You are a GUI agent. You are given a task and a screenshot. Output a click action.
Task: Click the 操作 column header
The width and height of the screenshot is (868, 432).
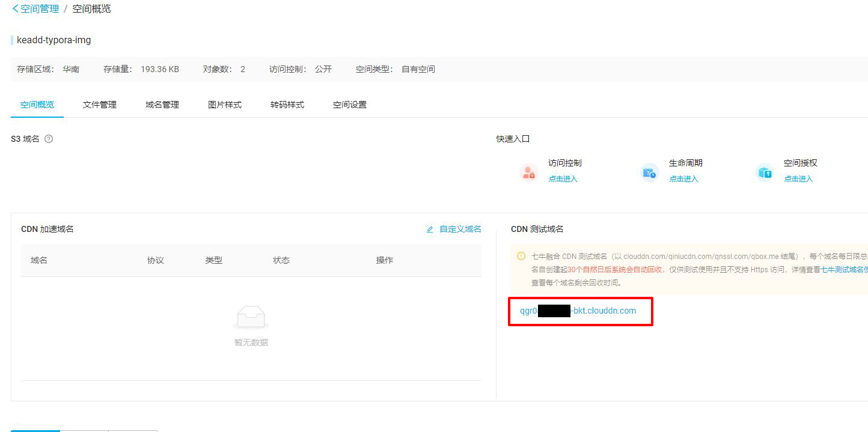(x=385, y=260)
